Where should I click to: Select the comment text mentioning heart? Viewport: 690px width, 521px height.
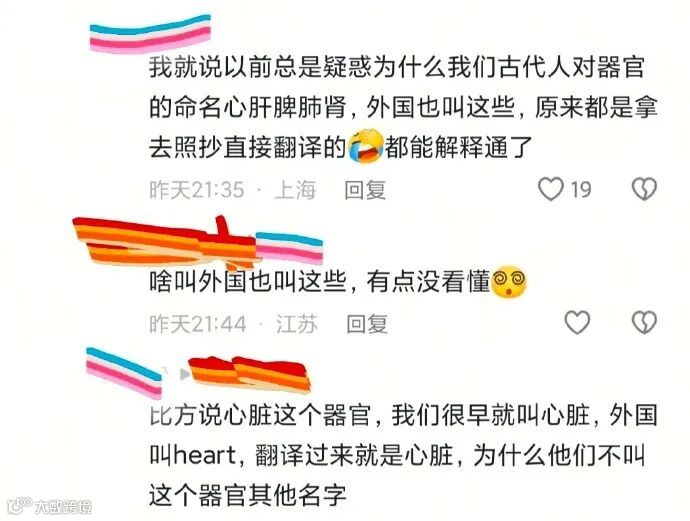point(403,456)
